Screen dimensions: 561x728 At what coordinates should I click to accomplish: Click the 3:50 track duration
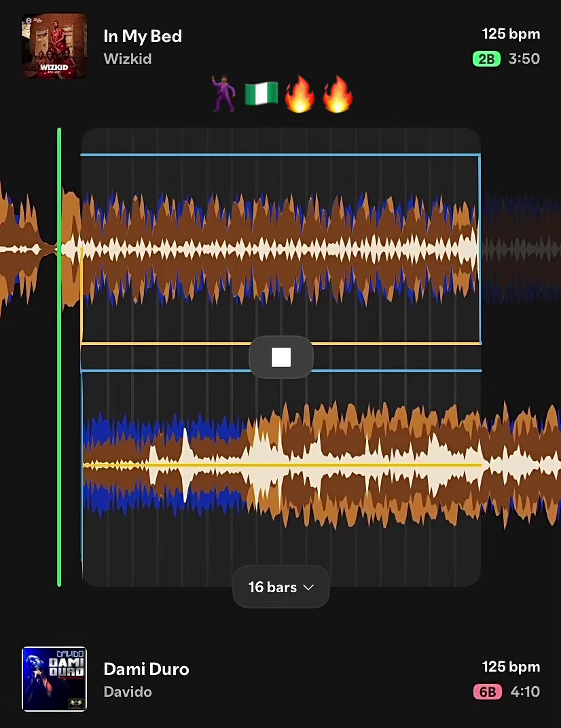(524, 59)
